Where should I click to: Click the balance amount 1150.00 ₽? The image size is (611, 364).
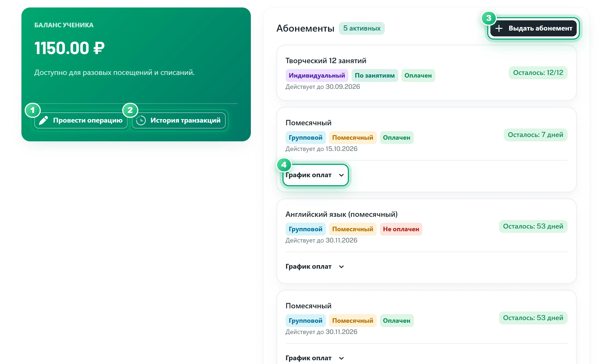point(69,48)
